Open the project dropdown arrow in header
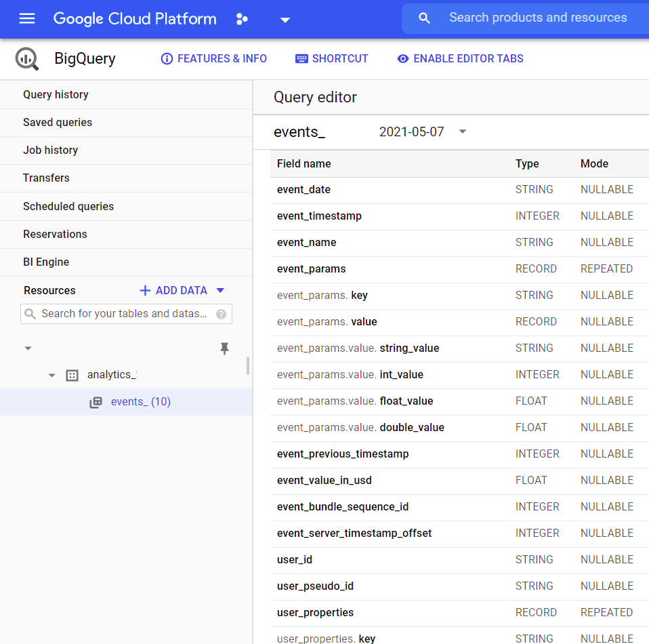The width and height of the screenshot is (649, 644). 285,20
